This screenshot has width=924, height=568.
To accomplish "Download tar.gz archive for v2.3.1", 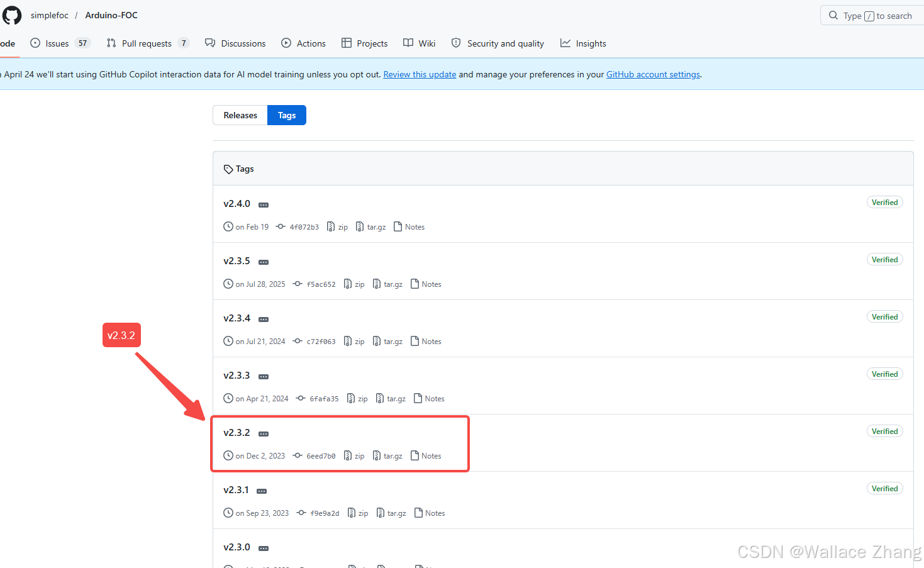I will tap(391, 513).
